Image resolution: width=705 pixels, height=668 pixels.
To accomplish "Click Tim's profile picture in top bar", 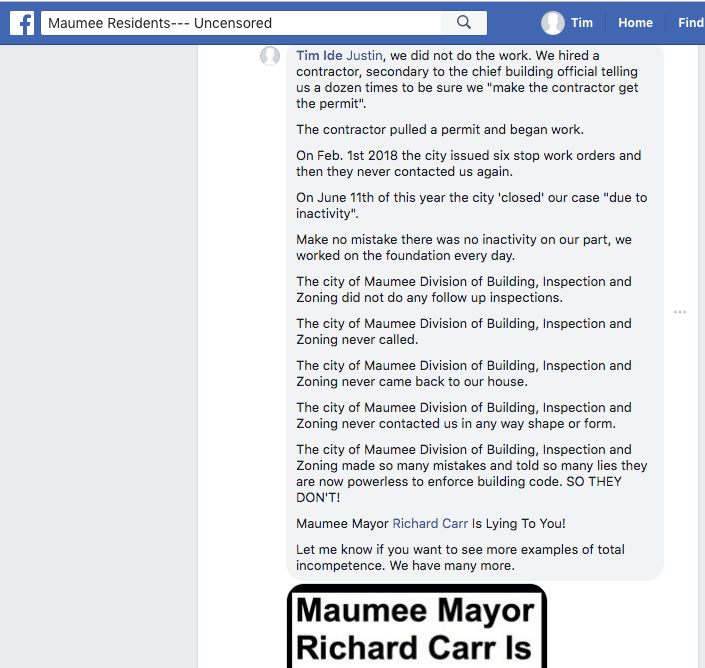I will 553,23.
